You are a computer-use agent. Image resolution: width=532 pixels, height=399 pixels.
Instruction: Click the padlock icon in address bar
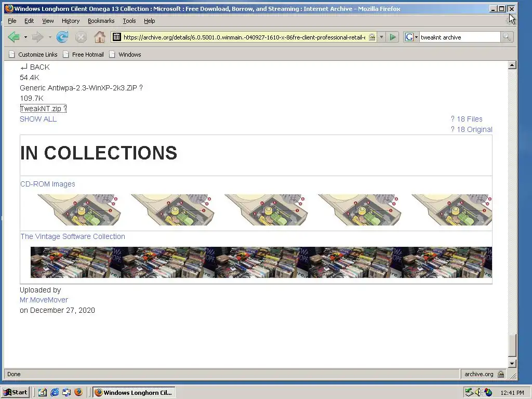(x=372, y=37)
